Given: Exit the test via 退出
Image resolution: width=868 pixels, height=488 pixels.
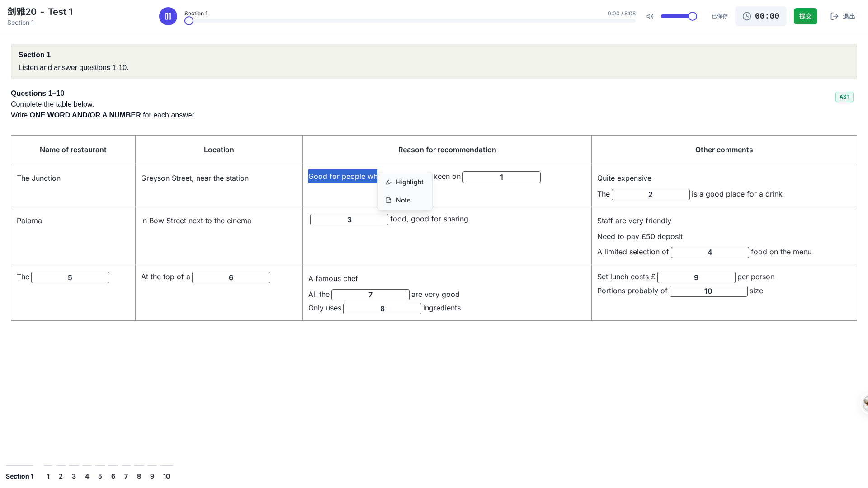Looking at the screenshot, I should tap(843, 16).
